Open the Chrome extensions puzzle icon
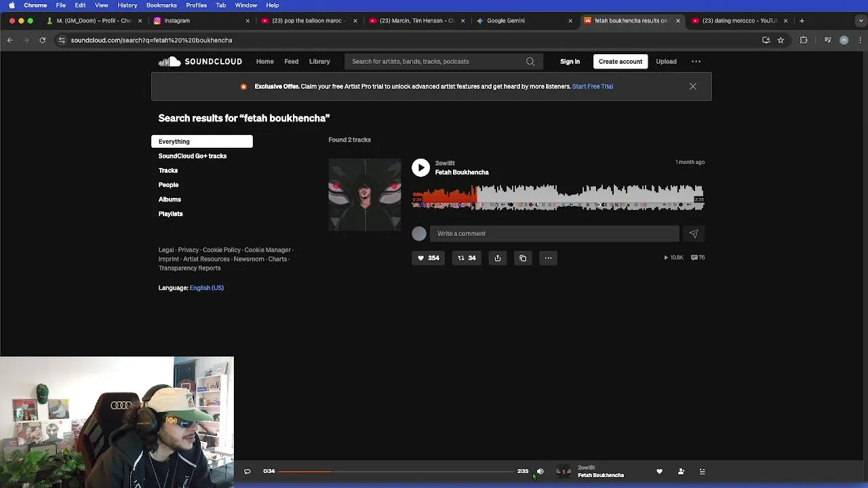Screen dimensions: 868x488 [804, 41]
